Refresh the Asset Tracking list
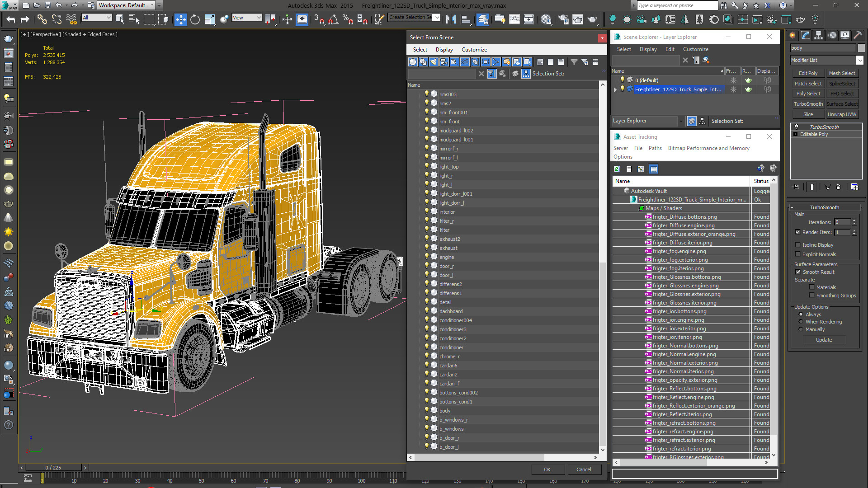Screen dimensions: 868x488 click(x=617, y=169)
